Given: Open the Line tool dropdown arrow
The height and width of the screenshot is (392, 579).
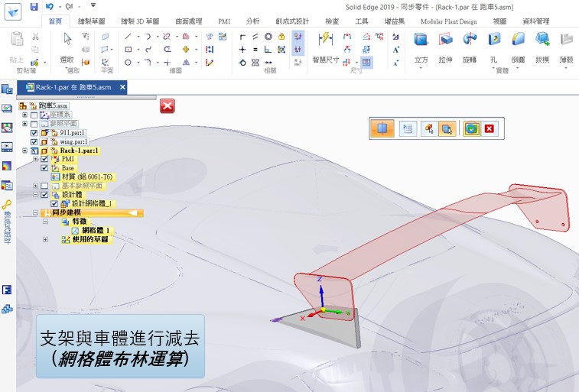Looking at the screenshot, I should (x=138, y=36).
